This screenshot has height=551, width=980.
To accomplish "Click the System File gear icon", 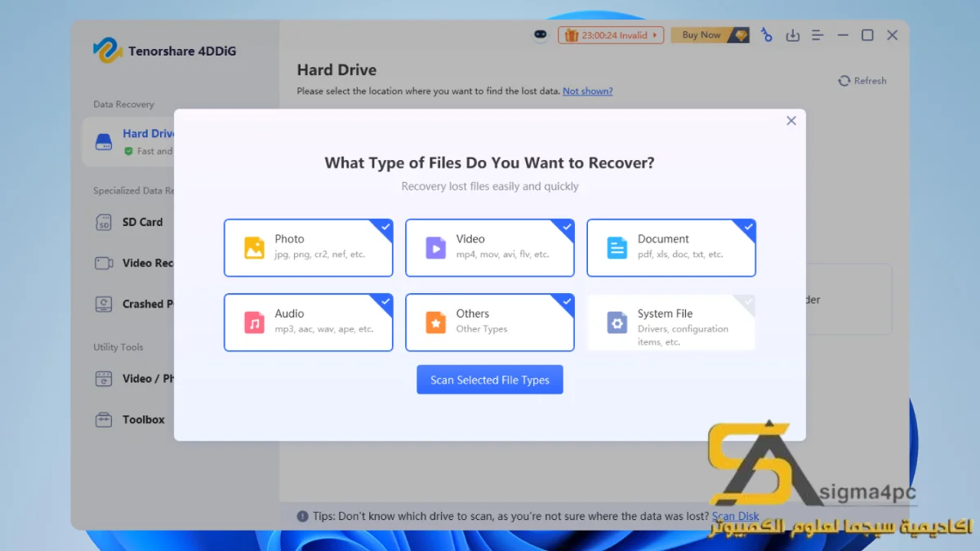I will 617,322.
